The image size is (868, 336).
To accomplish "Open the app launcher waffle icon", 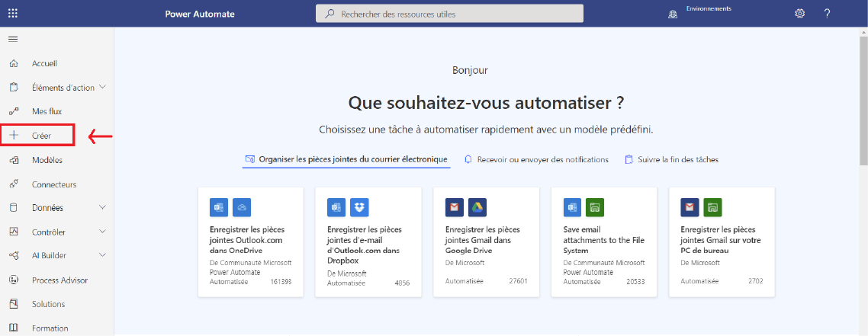I will [x=13, y=14].
